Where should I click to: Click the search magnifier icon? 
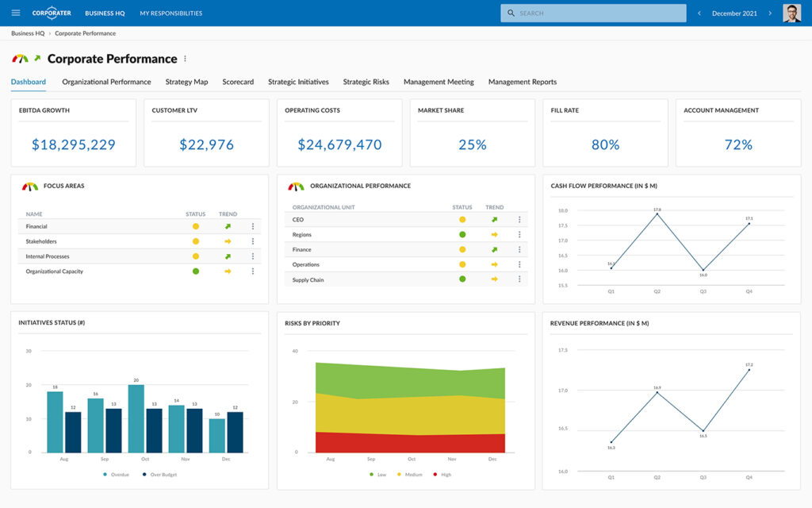[x=511, y=13]
